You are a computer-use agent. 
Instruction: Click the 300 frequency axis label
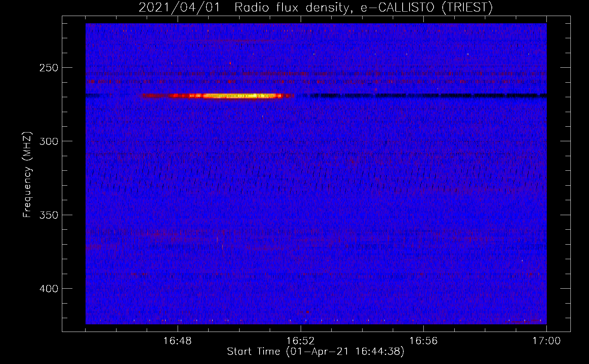click(49, 141)
